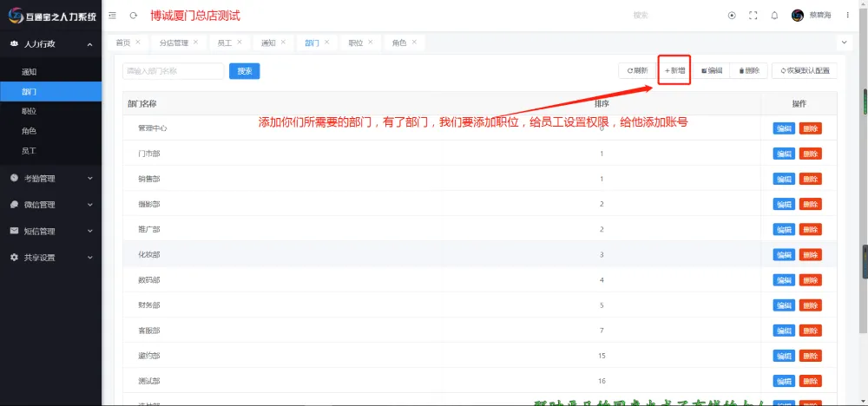Click the user avatar picture
Viewport: 868px width, 406px height.
(798, 16)
